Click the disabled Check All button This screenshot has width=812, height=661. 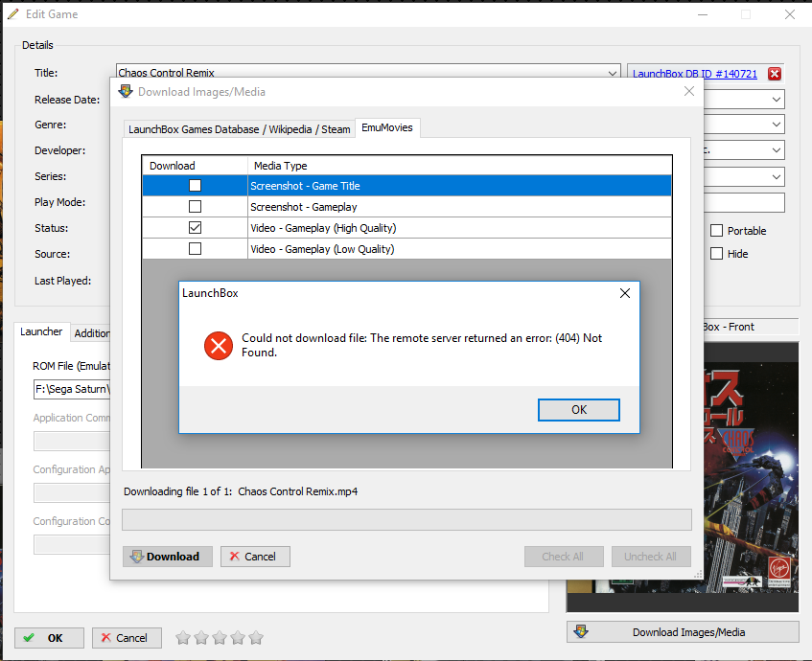pyautogui.click(x=564, y=557)
